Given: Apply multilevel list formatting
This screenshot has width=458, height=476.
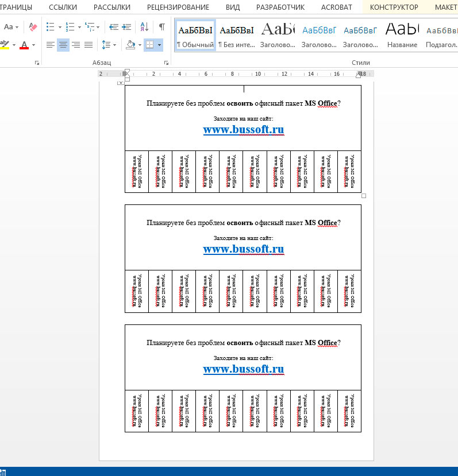Looking at the screenshot, I should 90,27.
